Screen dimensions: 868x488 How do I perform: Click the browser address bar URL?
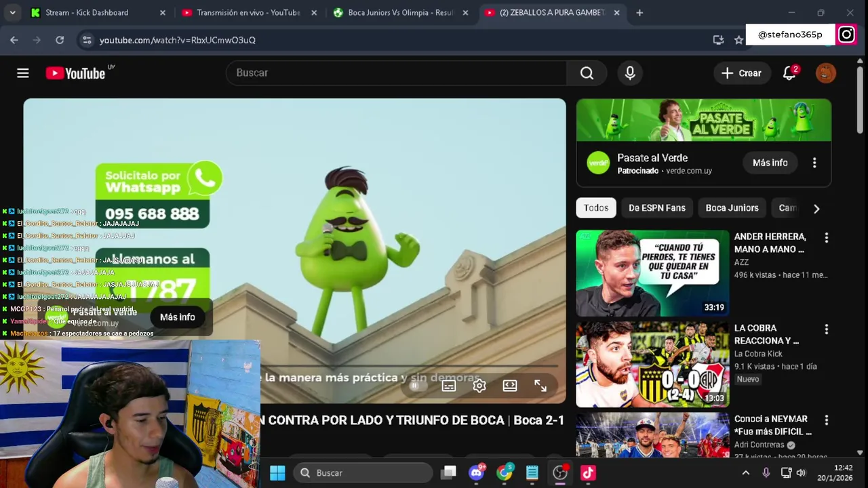178,40
